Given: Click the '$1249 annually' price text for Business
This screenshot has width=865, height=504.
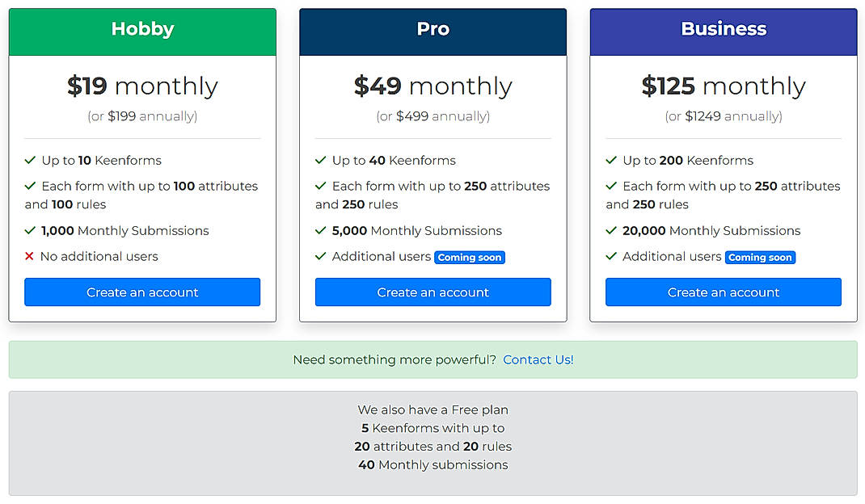Looking at the screenshot, I should 723,115.
